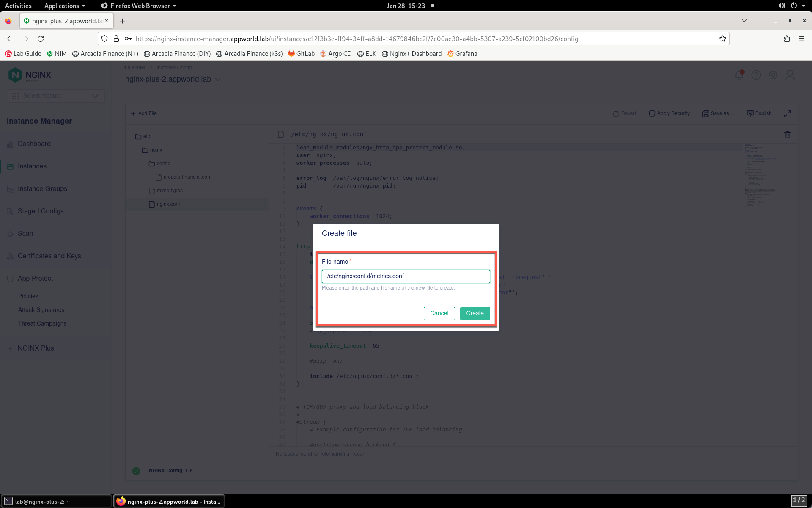Expand the editor to fullscreen
Image resolution: width=812 pixels, height=508 pixels.
coord(787,114)
